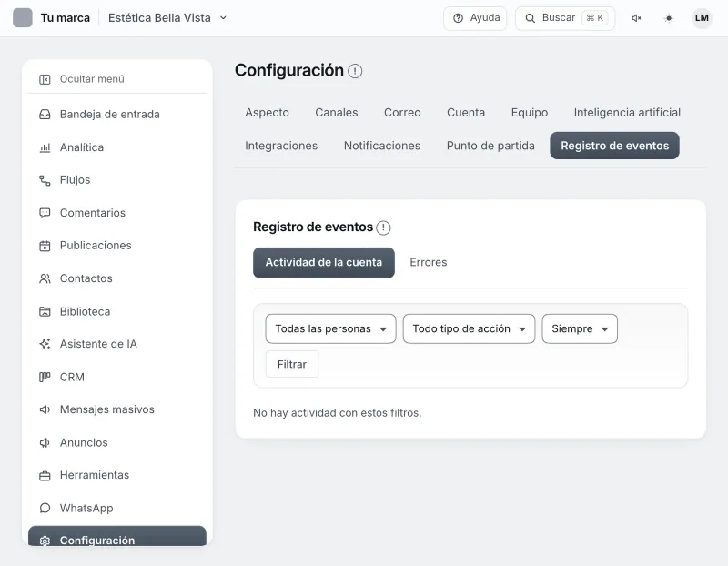Open Bandeja de entrada inbox icon
This screenshot has width=728, height=566.
tap(45, 115)
